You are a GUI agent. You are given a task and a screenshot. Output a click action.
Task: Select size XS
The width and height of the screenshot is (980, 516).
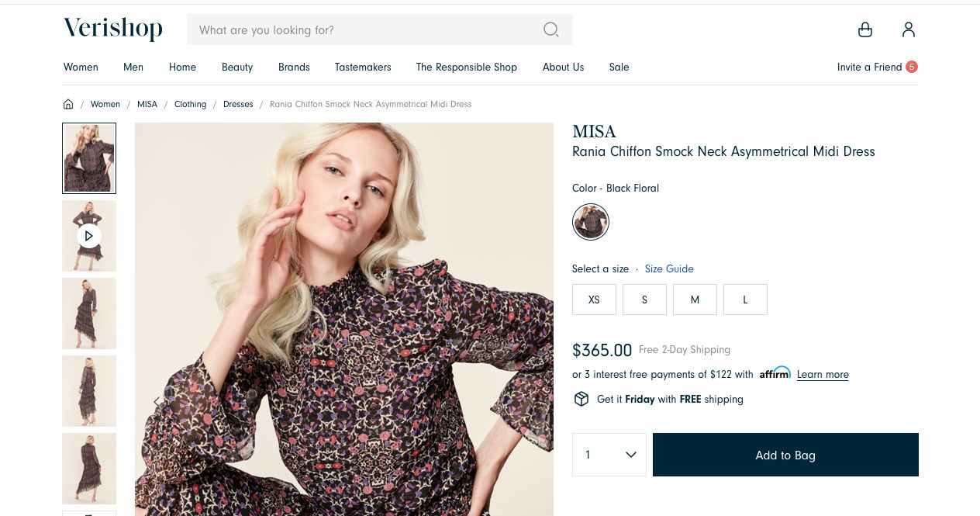594,300
